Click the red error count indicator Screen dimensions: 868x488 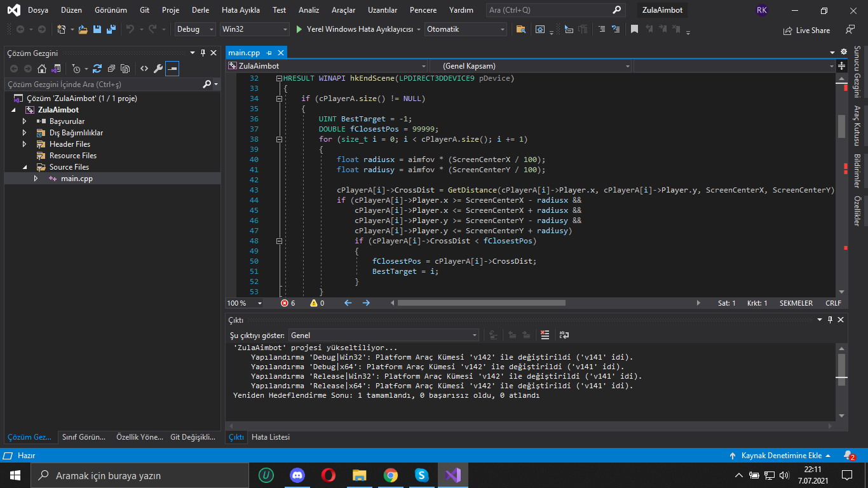point(288,303)
